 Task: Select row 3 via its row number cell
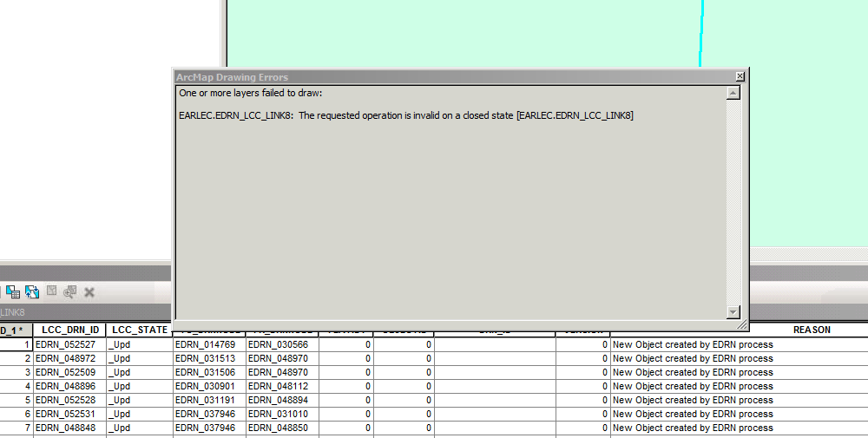(x=16, y=372)
